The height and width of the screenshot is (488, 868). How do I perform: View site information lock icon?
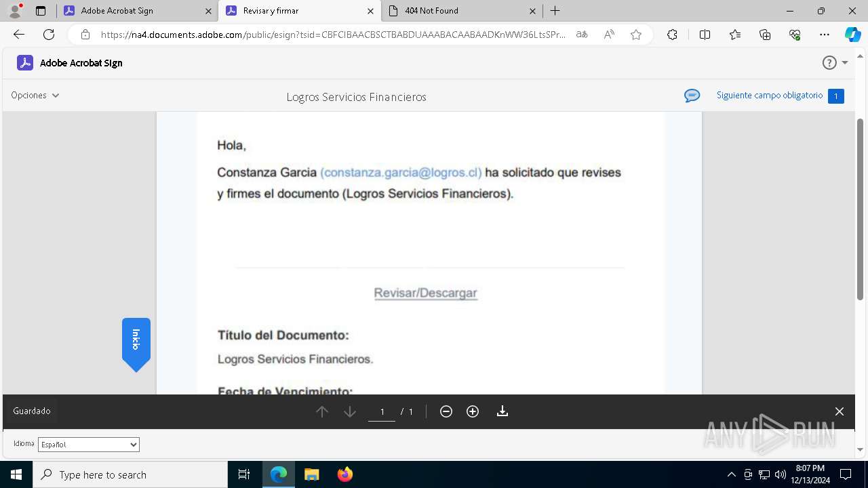click(x=85, y=35)
